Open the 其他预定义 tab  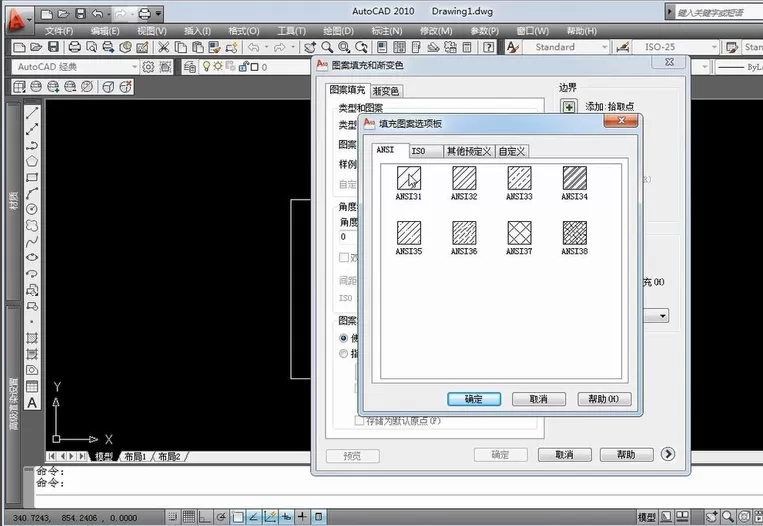(x=469, y=151)
